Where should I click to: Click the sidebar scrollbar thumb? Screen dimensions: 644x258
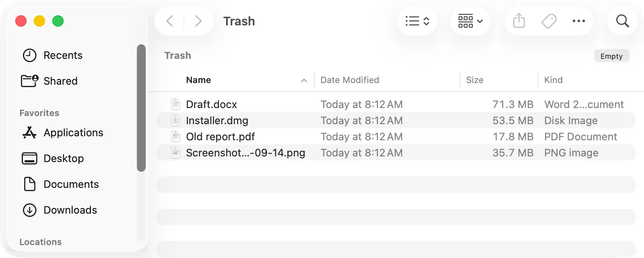pyautogui.click(x=141, y=108)
